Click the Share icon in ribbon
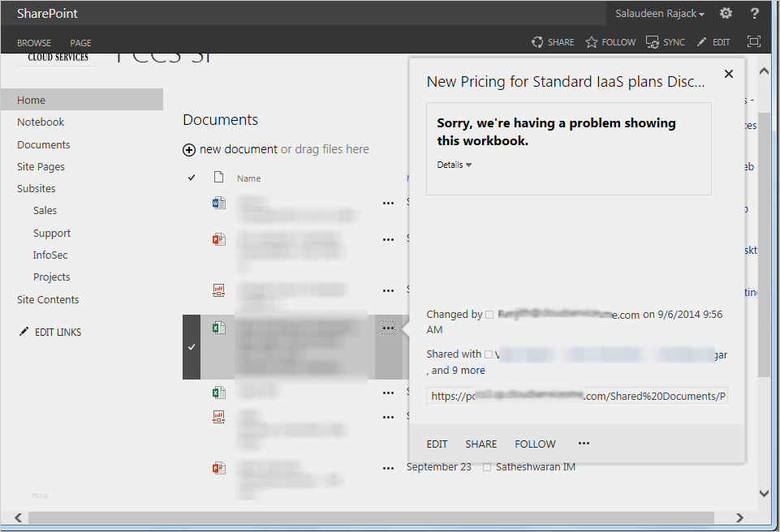The width and height of the screenshot is (780, 532). point(537,42)
